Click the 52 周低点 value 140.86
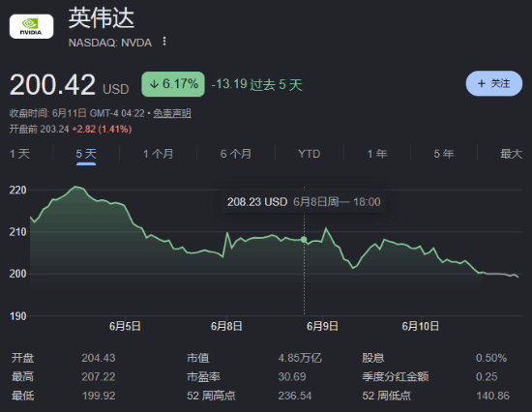This screenshot has width=532, height=412. pos(492,396)
